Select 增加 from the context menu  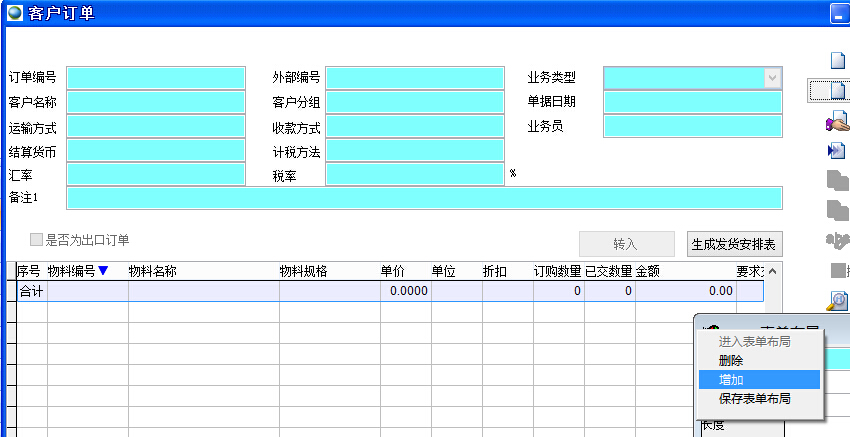[731, 380]
